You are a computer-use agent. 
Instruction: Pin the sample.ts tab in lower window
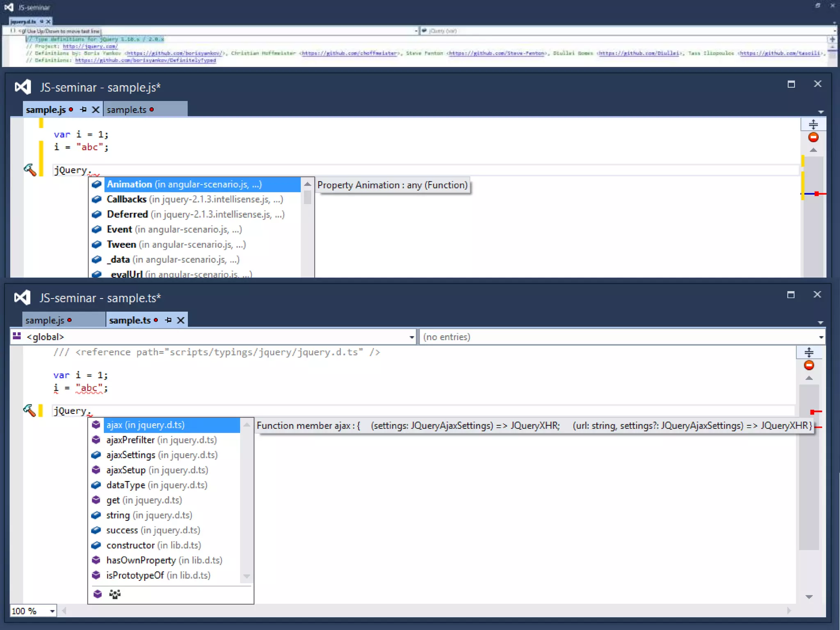click(168, 320)
